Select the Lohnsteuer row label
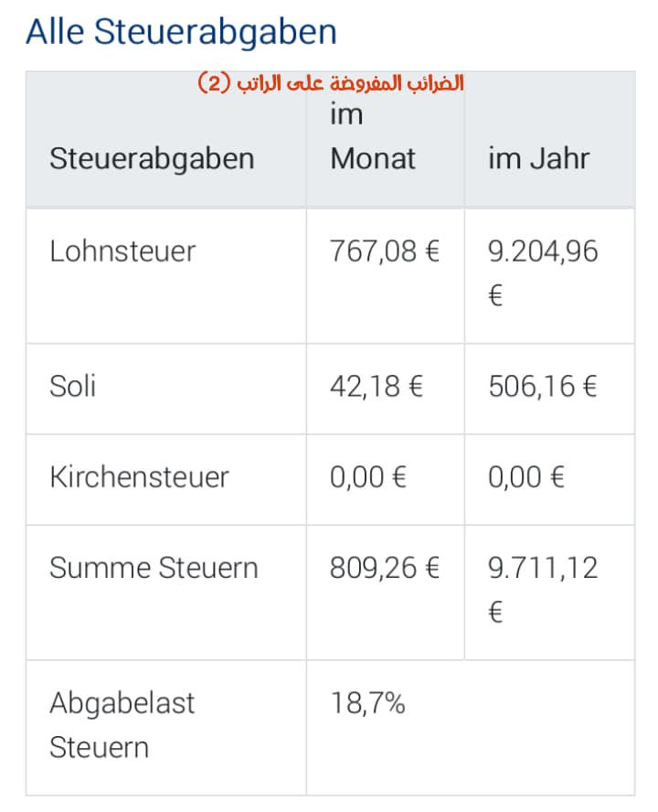 122,251
